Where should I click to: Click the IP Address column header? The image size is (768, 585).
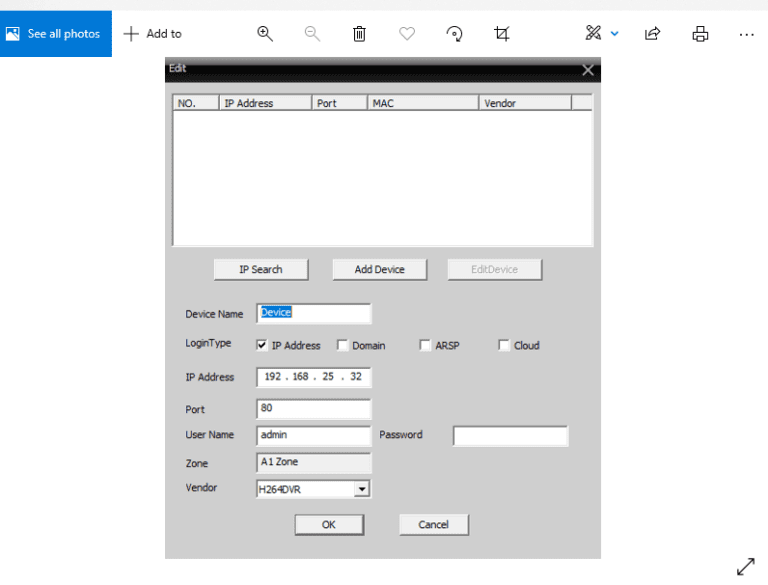tap(265, 103)
